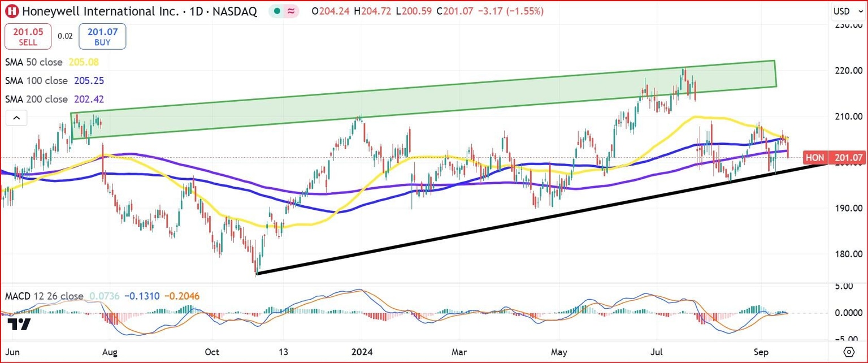Open chart settings gear at bottom right
Image resolution: width=868 pixels, height=363 pixels.
tap(849, 352)
